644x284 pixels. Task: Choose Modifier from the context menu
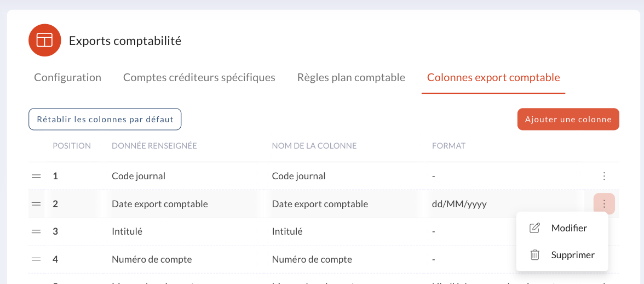562,228
